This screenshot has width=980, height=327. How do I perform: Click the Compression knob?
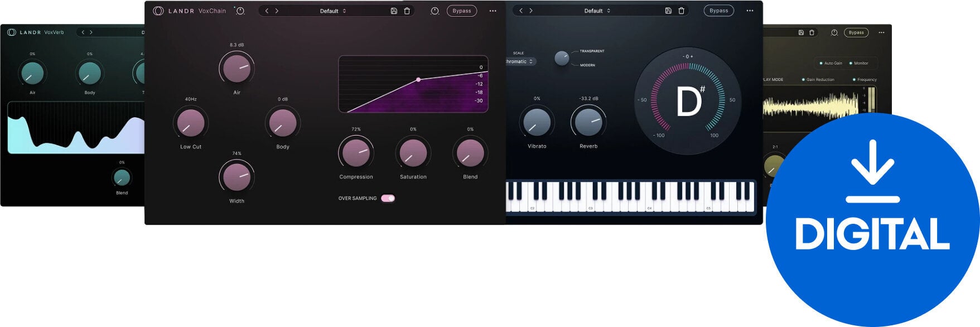point(356,152)
